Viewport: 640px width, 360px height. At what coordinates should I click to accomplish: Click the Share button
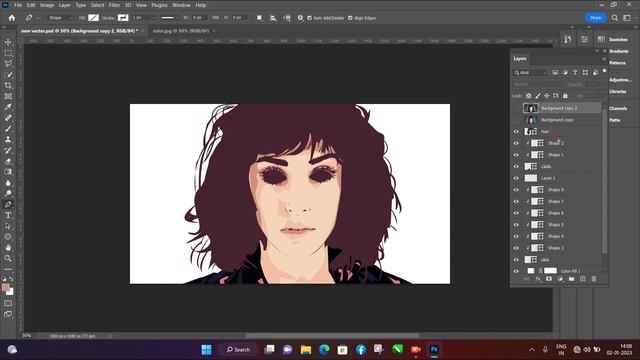(596, 18)
